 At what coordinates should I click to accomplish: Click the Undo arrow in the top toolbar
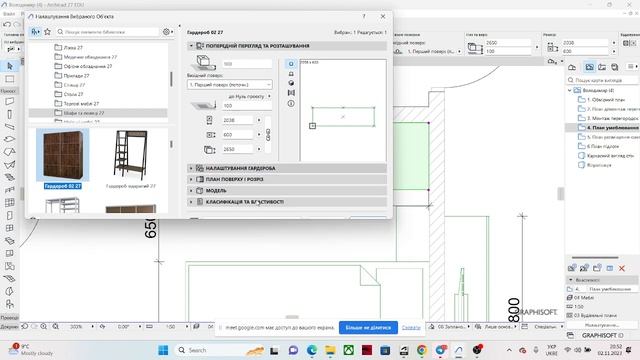point(7,24)
